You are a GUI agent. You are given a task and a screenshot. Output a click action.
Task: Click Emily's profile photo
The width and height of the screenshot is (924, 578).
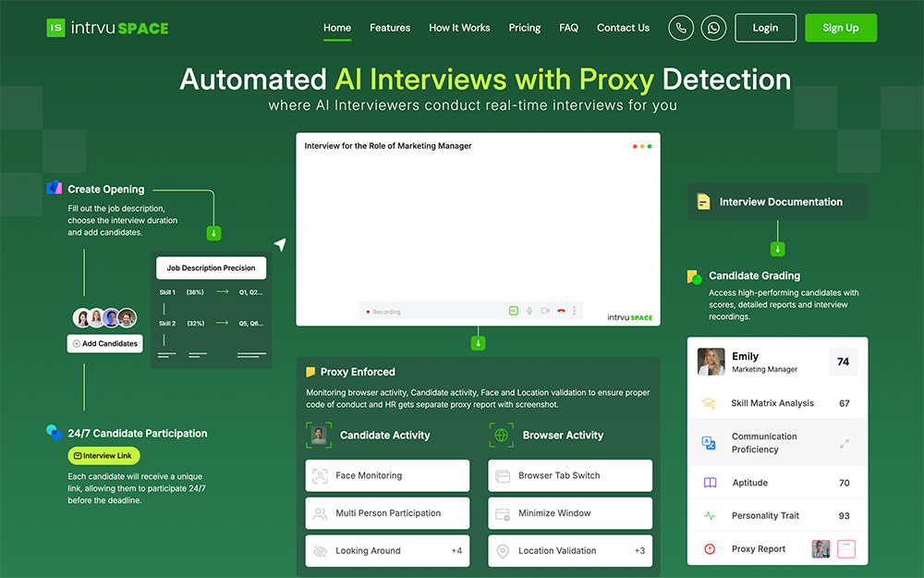711,362
